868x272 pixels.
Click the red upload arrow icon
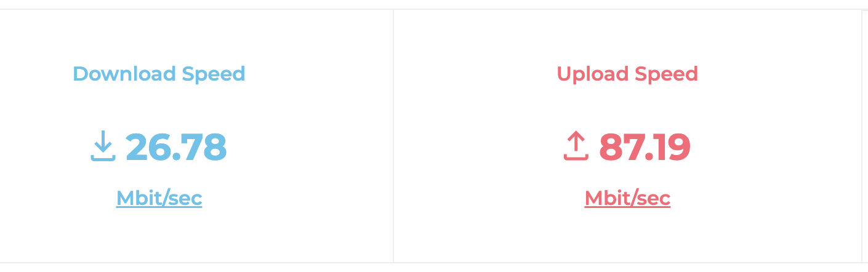(576, 148)
